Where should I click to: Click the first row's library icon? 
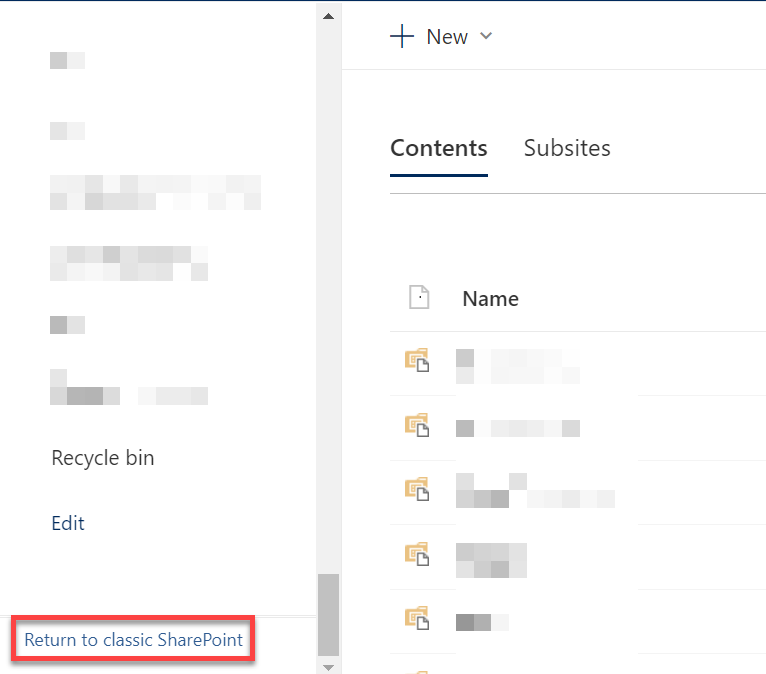(416, 362)
